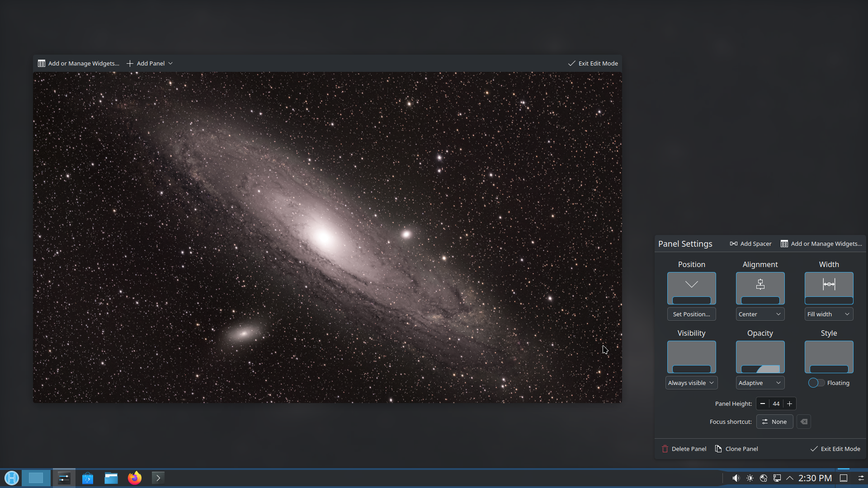The image size is (868, 488).
Task: Open the Always visible dropdown
Action: [x=692, y=383]
